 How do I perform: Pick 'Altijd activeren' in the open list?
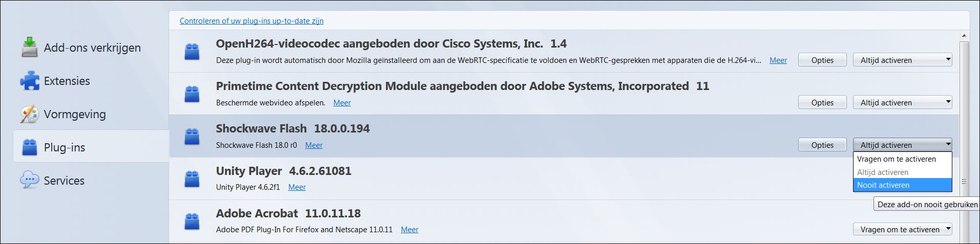click(902, 172)
